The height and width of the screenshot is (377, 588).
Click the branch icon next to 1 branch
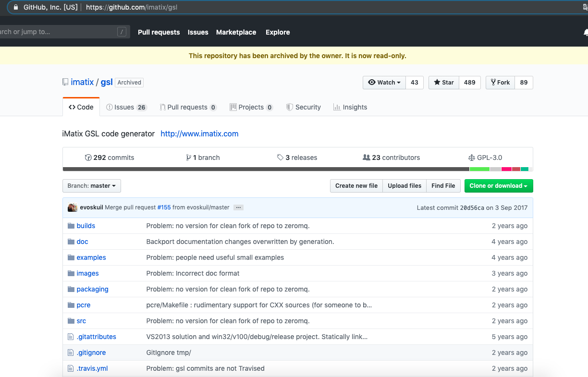(x=189, y=158)
